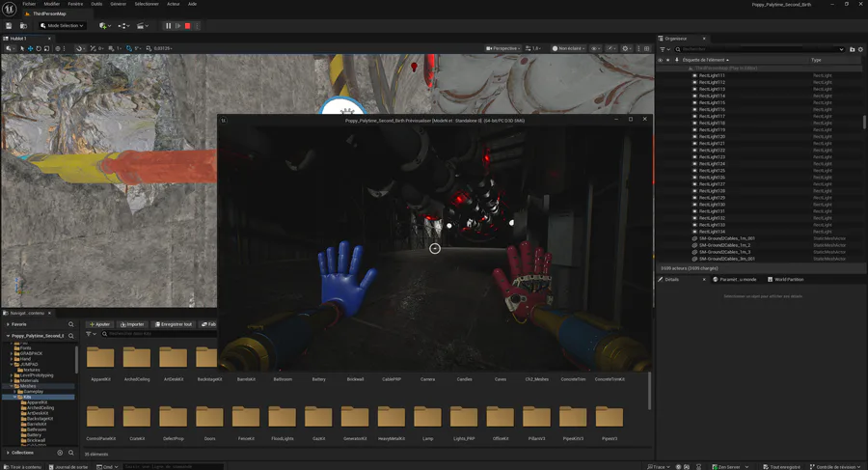
Task: Open the Fichier menu
Action: click(29, 4)
